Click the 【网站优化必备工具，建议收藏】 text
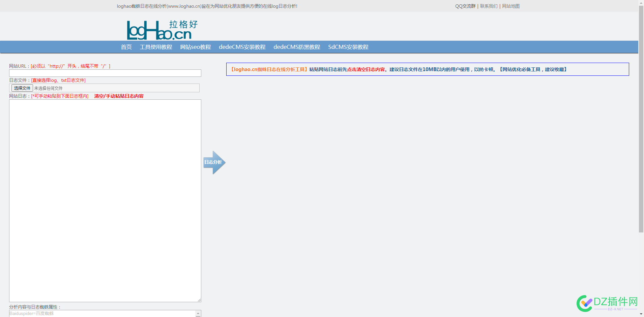Viewport: 644px width, 317px height. pos(533,69)
